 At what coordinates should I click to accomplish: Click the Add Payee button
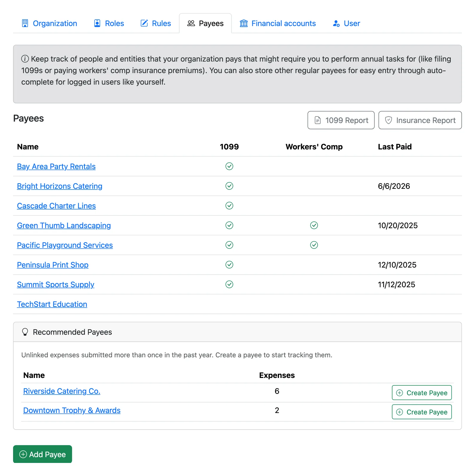pyautogui.click(x=42, y=454)
